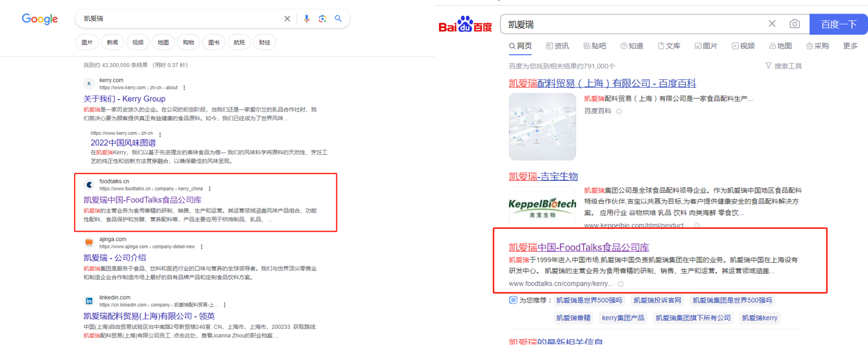
Task: Click the Google magnifier search icon
Action: [338, 19]
